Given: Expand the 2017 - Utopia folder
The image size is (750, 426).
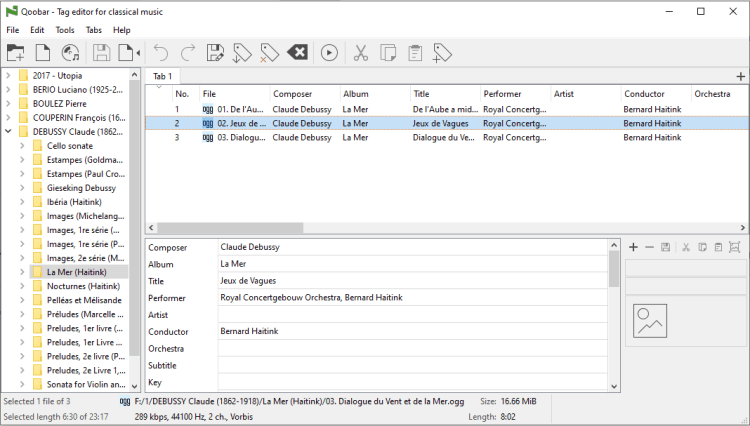Looking at the screenshot, I should (x=8, y=76).
